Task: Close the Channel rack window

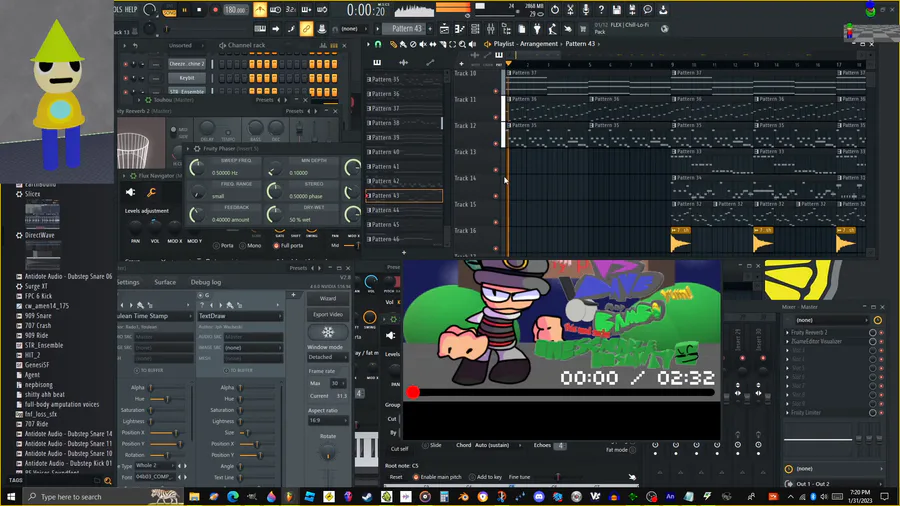Action: [x=344, y=45]
